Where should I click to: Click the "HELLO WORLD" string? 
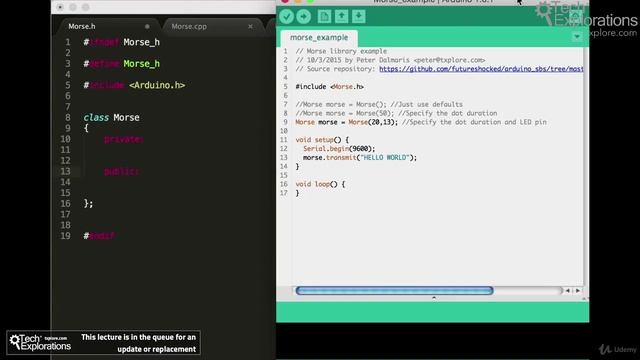(385, 158)
